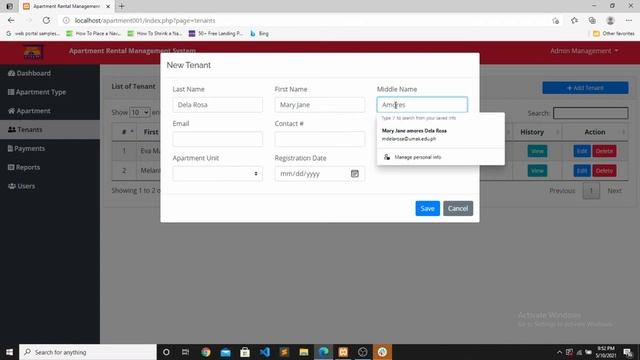Viewport: 640px width, 360px height.
Task: Open Microsoft Edge from taskbar
Action: 323,352
